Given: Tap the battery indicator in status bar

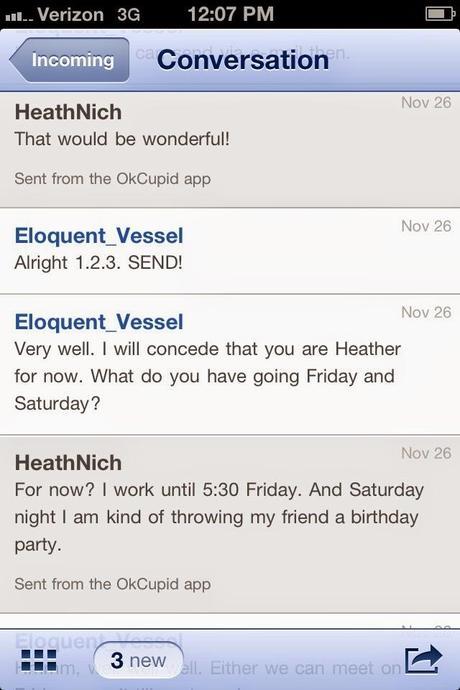Looking at the screenshot, I should coord(440,14).
